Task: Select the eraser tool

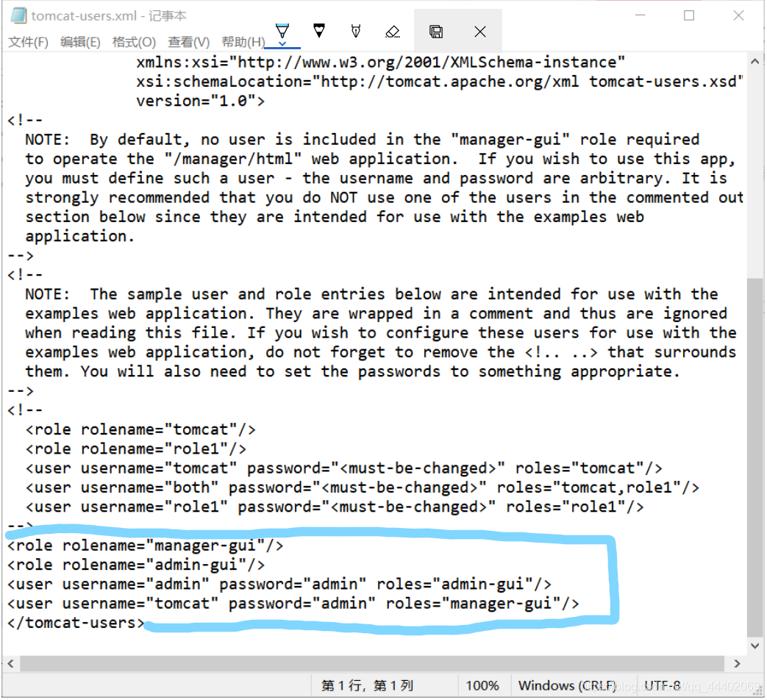Action: coord(392,32)
